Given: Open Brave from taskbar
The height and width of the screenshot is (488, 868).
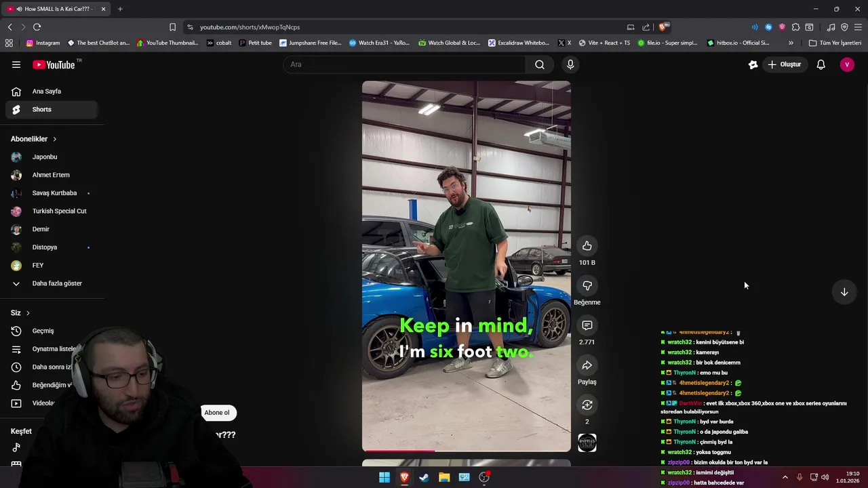Looking at the screenshot, I should (x=404, y=477).
